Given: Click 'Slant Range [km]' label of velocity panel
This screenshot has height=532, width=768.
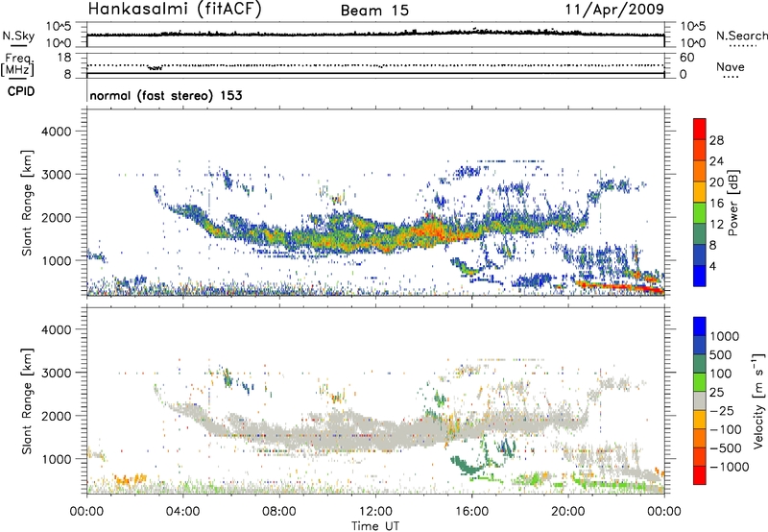Looking at the screenshot, I should pos(27,400).
